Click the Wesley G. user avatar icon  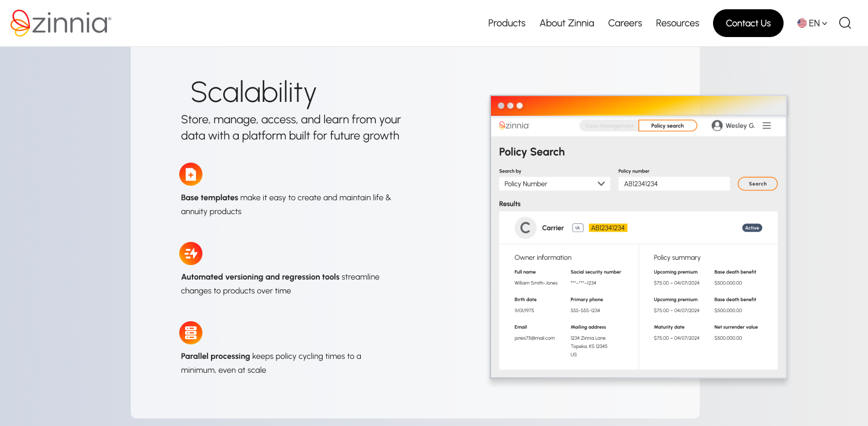[x=717, y=126]
